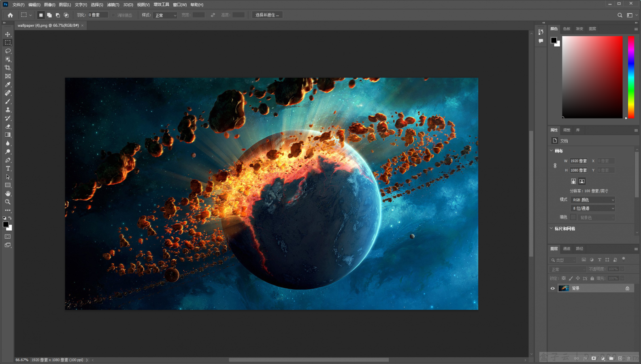This screenshot has width=641, height=364.
Task: Open the RGB 颜色 mode dropdown
Action: coord(593,200)
